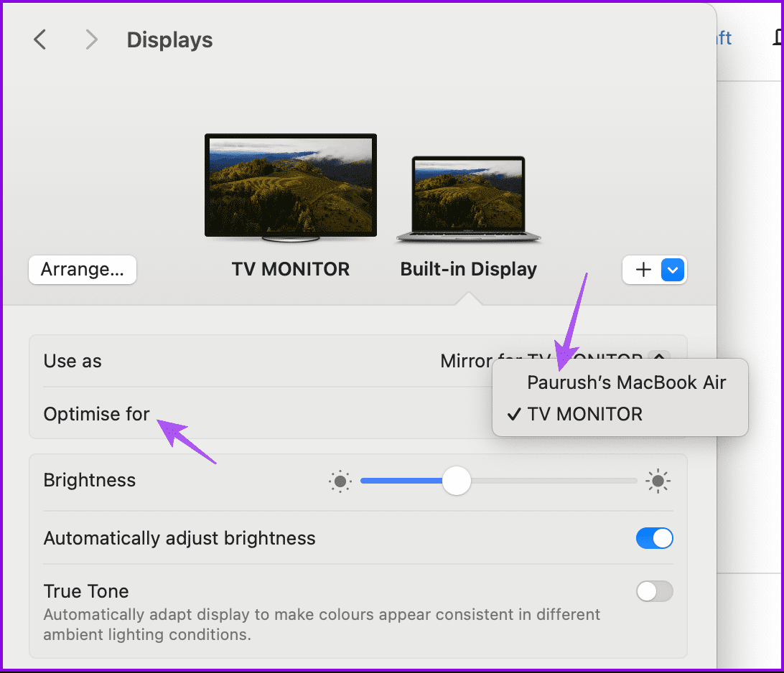Open the Use as mirror dropdown
This screenshot has width=784, height=673.
(x=555, y=361)
